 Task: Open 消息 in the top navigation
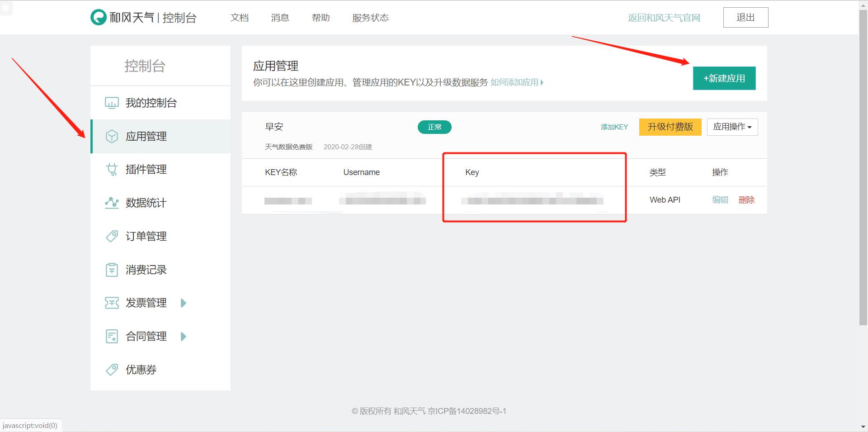pyautogui.click(x=280, y=18)
